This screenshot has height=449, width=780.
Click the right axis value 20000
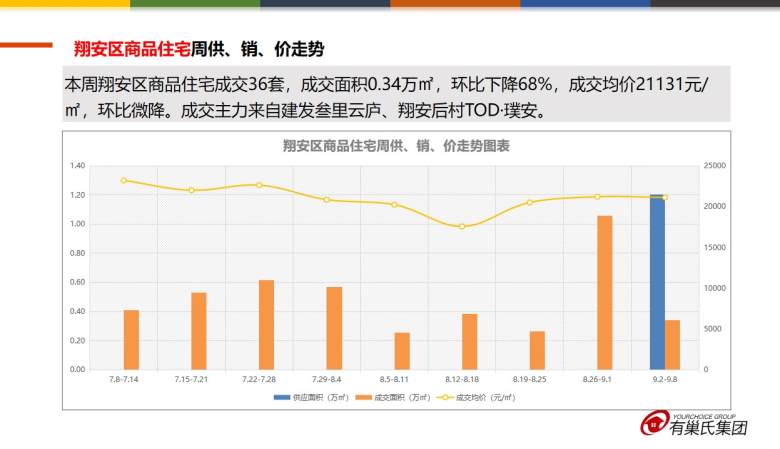714,206
